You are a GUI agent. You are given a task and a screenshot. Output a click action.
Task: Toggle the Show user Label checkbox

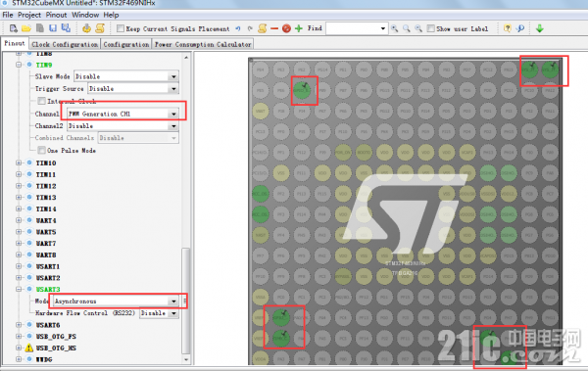click(431, 28)
